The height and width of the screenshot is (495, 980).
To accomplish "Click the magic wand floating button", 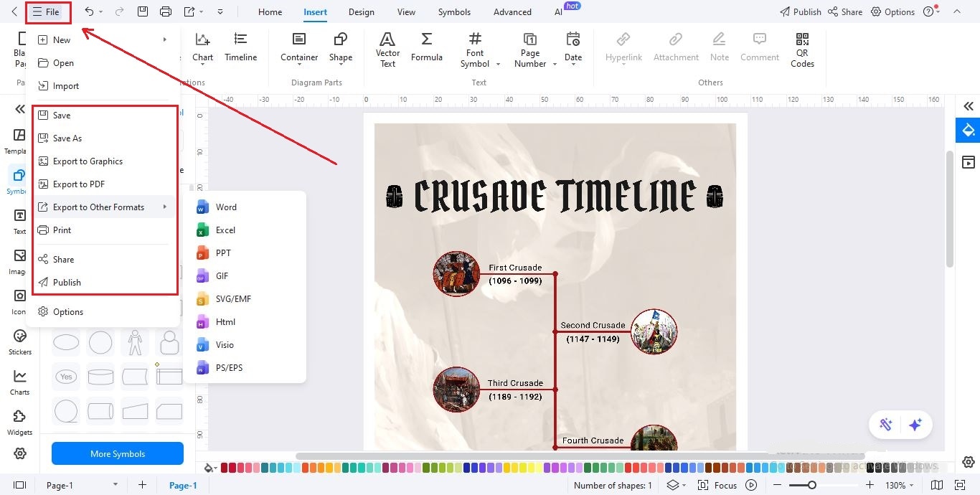I will [885, 425].
